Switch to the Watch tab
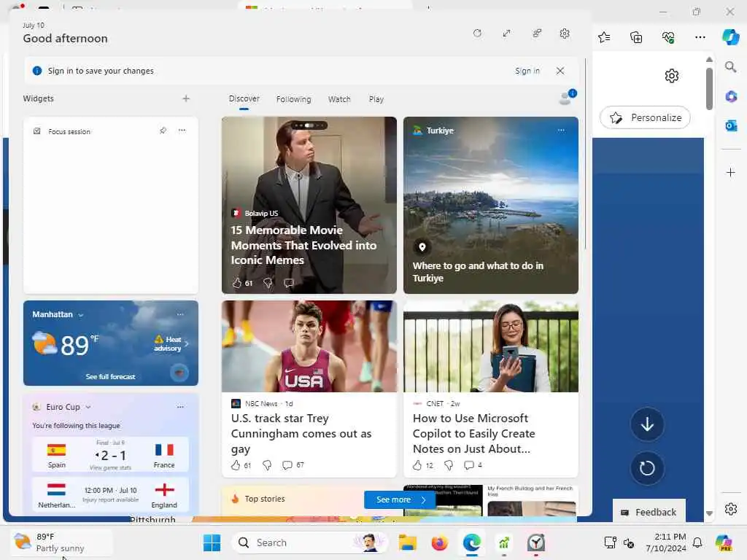 click(x=339, y=99)
